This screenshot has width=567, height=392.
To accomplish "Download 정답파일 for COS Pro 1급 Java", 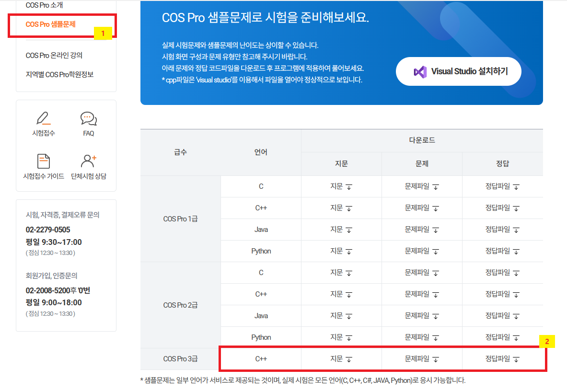I will tap(502, 229).
